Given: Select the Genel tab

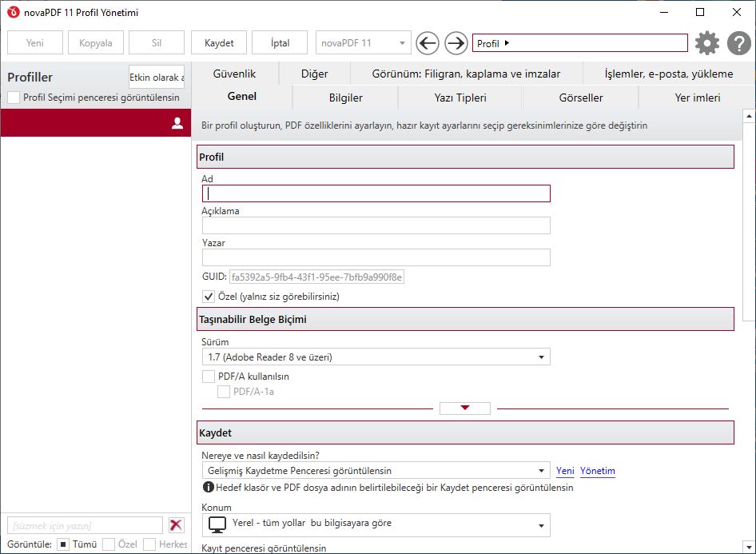Looking at the screenshot, I should click(x=242, y=97).
